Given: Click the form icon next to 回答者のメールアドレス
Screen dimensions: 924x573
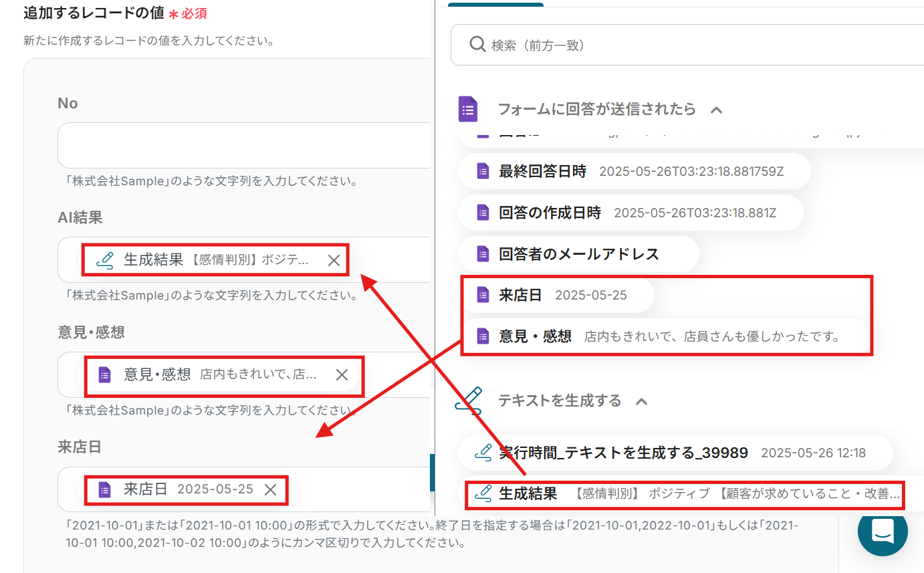Looking at the screenshot, I should (483, 254).
